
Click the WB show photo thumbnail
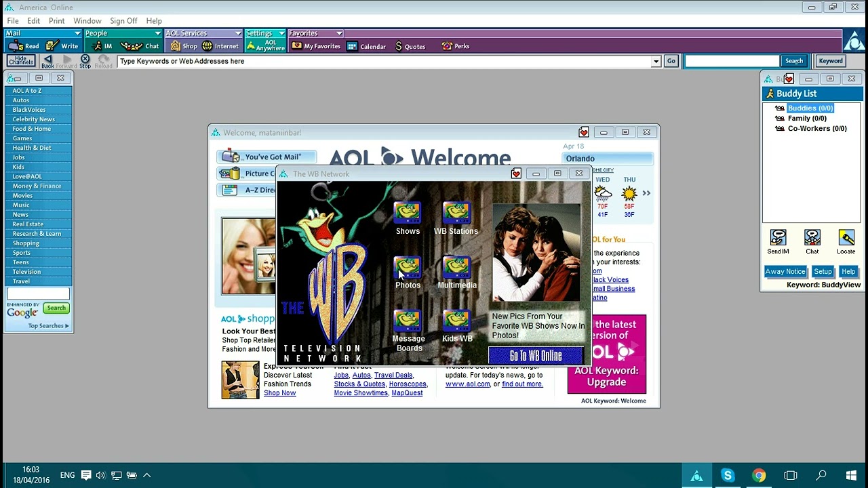536,252
